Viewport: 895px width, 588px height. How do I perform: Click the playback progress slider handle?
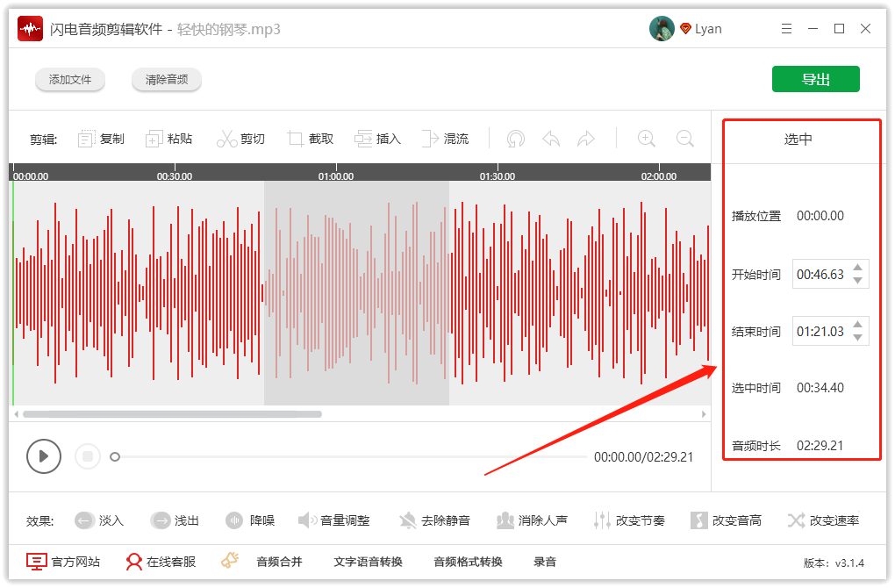tap(115, 456)
